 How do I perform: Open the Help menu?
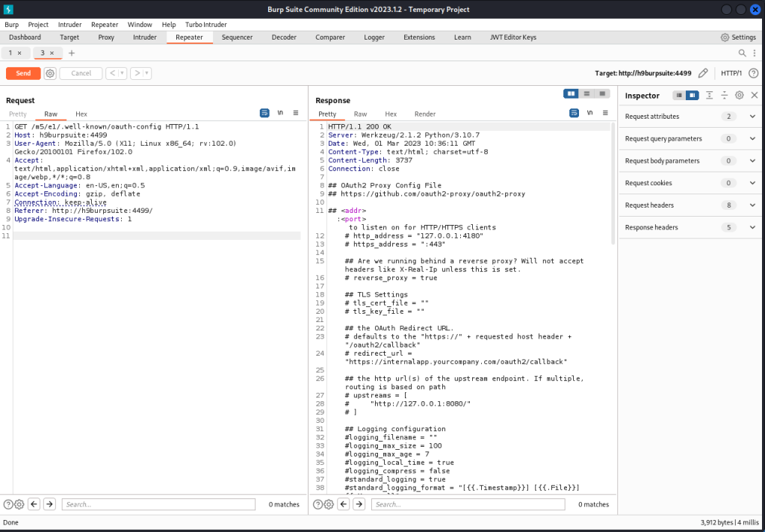(x=169, y=25)
